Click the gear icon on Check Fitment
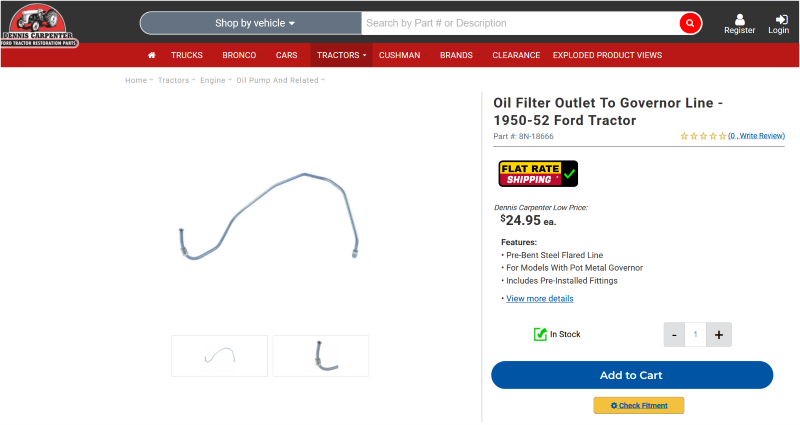This screenshot has width=800, height=425. [x=614, y=406]
